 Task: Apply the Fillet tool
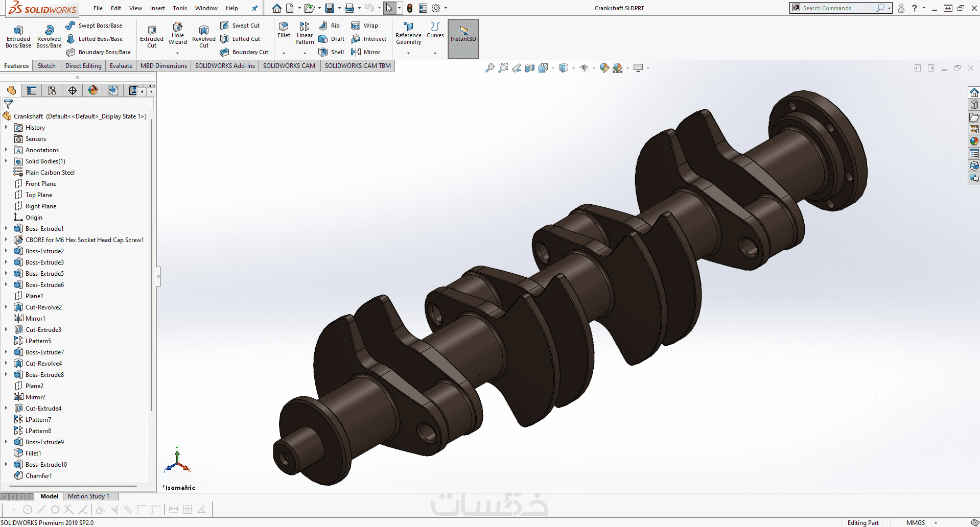[x=284, y=30]
